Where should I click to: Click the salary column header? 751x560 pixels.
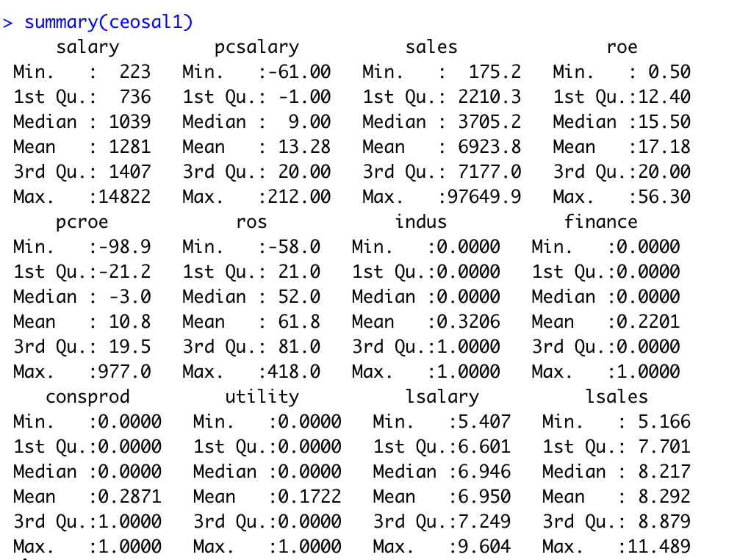(87, 46)
